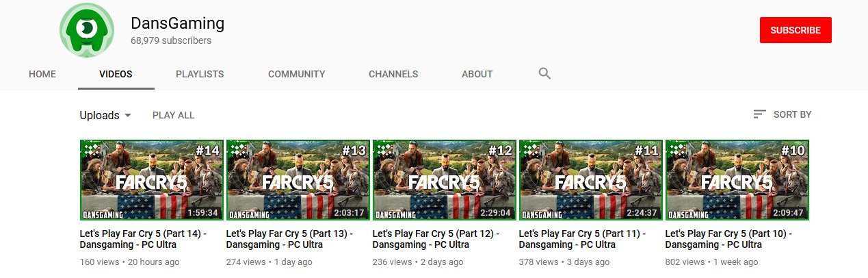Open the channel search magnifier icon
868x278 pixels.
point(544,73)
